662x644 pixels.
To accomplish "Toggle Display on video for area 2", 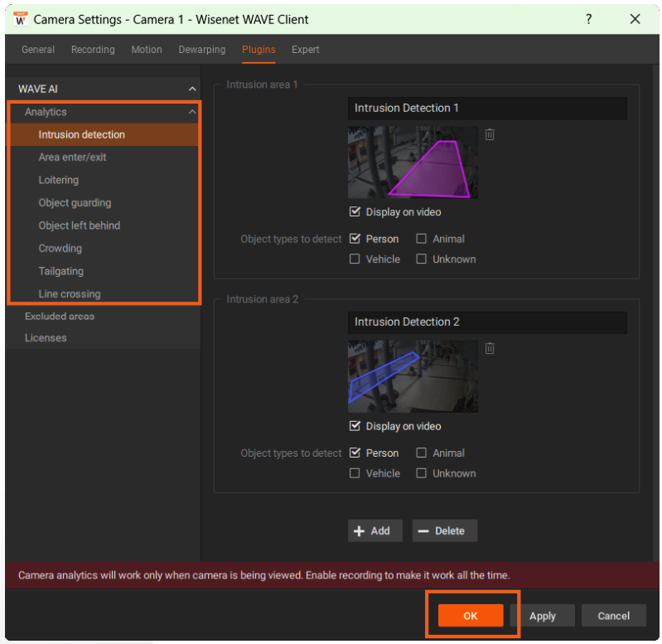I will pyautogui.click(x=355, y=426).
